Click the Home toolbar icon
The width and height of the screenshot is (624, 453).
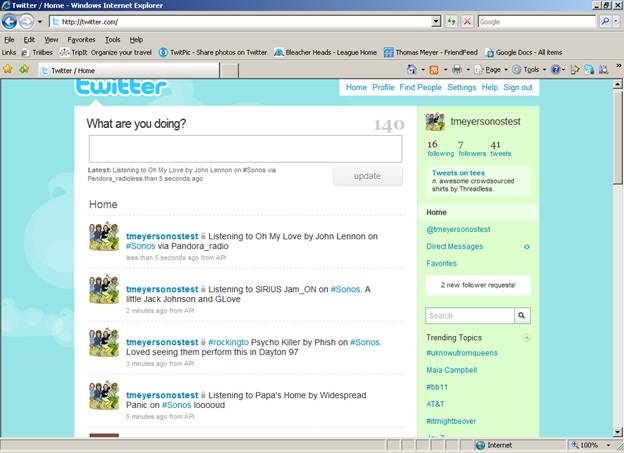[x=412, y=70]
